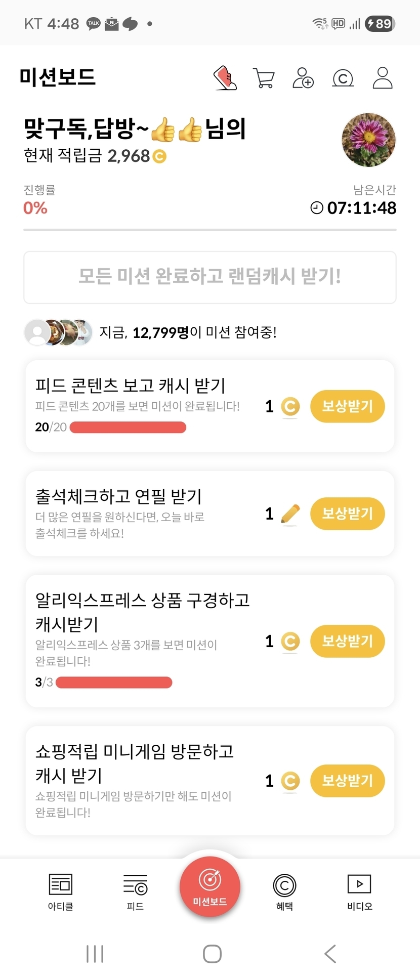Switch to the 피드 tab
The width and height of the screenshot is (420, 980).
pos(135,891)
